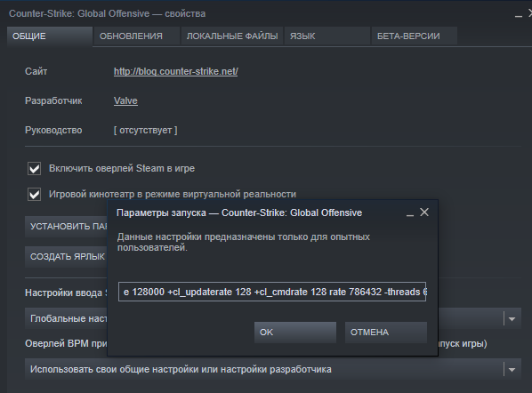Click the Руководство [ отсутствует ] text
532x393 pixels.
pyautogui.click(x=146, y=130)
